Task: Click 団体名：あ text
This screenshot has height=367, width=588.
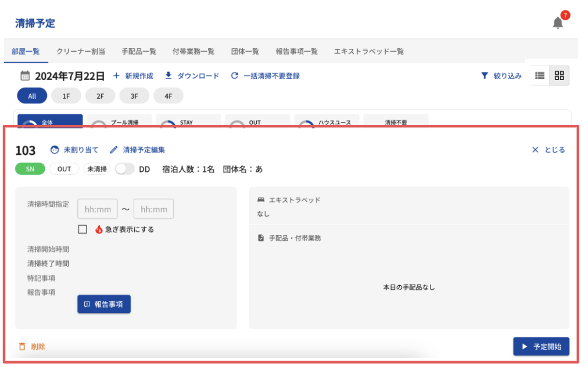Action: 243,170
